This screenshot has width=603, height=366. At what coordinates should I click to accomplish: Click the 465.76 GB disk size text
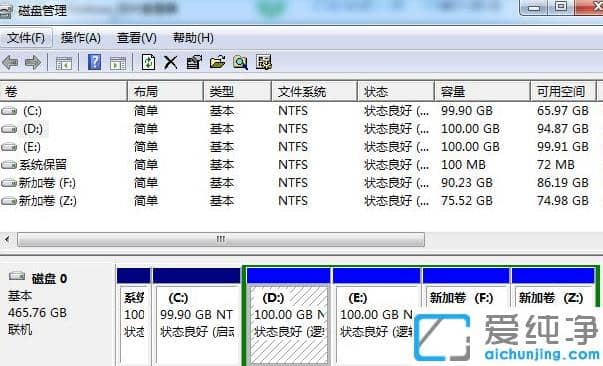(37, 313)
